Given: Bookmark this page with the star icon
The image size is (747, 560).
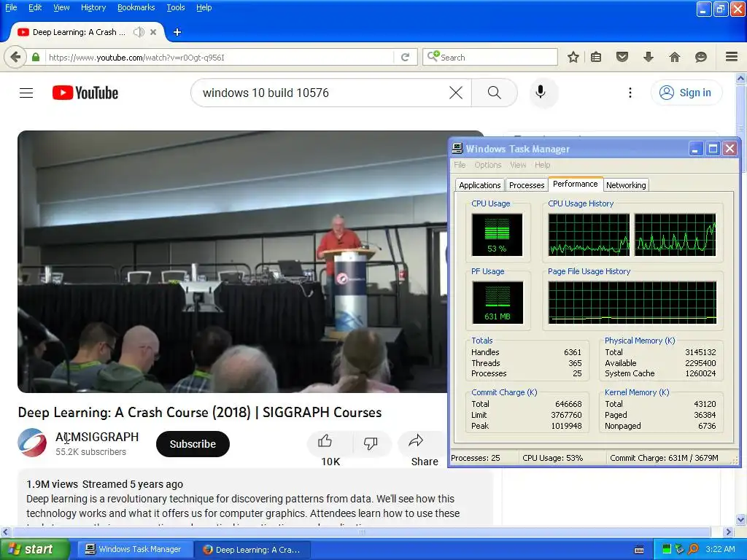Looking at the screenshot, I should pyautogui.click(x=573, y=57).
